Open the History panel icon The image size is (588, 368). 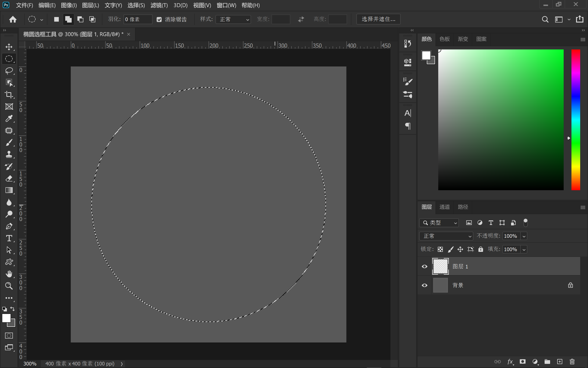click(407, 44)
